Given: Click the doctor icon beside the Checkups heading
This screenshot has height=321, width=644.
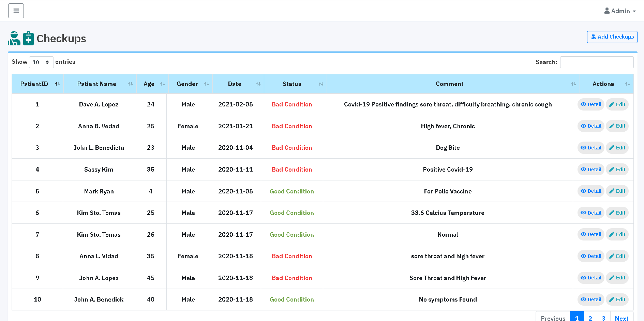Looking at the screenshot, I should coord(14,38).
